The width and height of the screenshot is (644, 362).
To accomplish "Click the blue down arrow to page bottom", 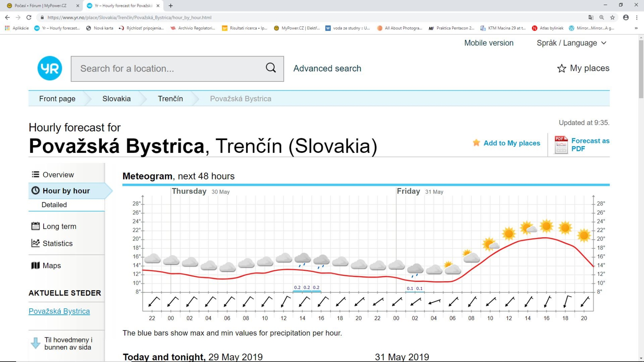I will pyautogui.click(x=36, y=343).
